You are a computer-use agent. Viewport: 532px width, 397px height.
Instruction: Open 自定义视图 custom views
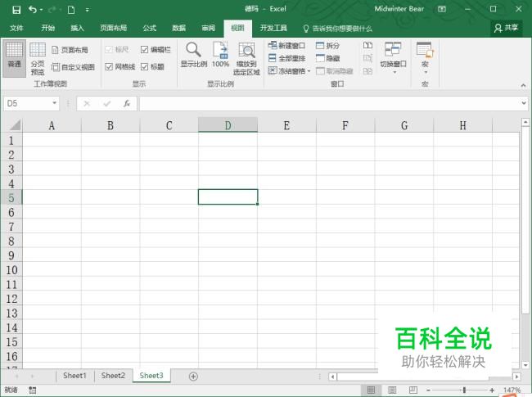tap(73, 67)
